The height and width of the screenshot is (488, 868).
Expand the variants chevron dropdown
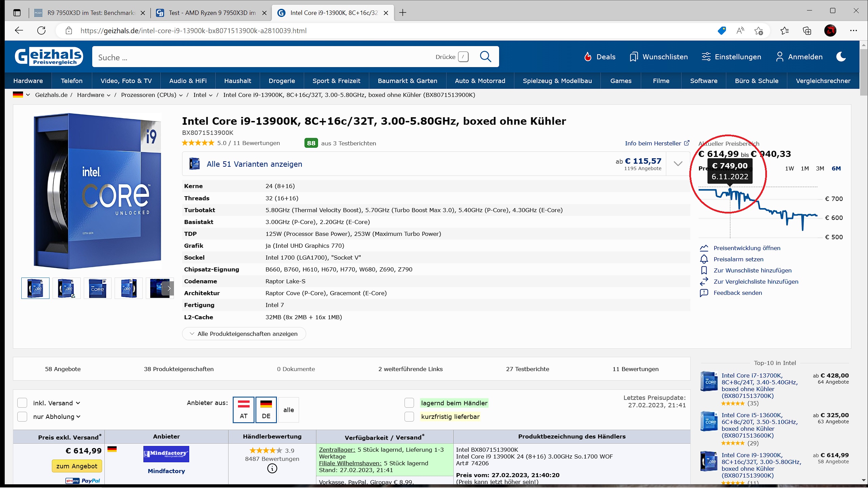678,164
